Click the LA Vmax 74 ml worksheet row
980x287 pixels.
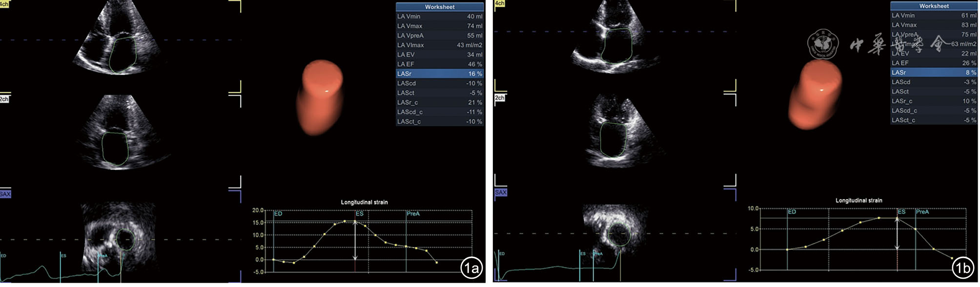click(x=439, y=26)
